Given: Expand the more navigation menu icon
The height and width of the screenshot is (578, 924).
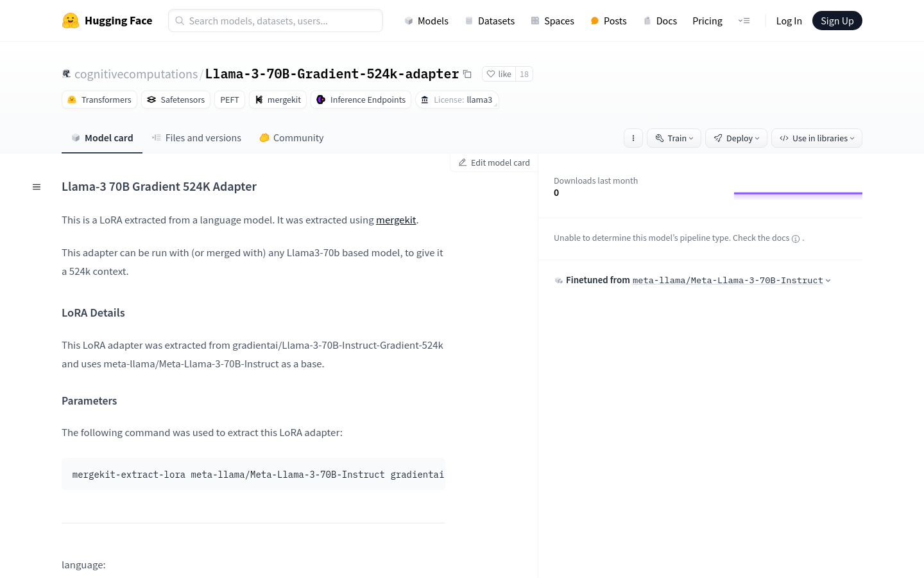Looking at the screenshot, I should tap(744, 21).
